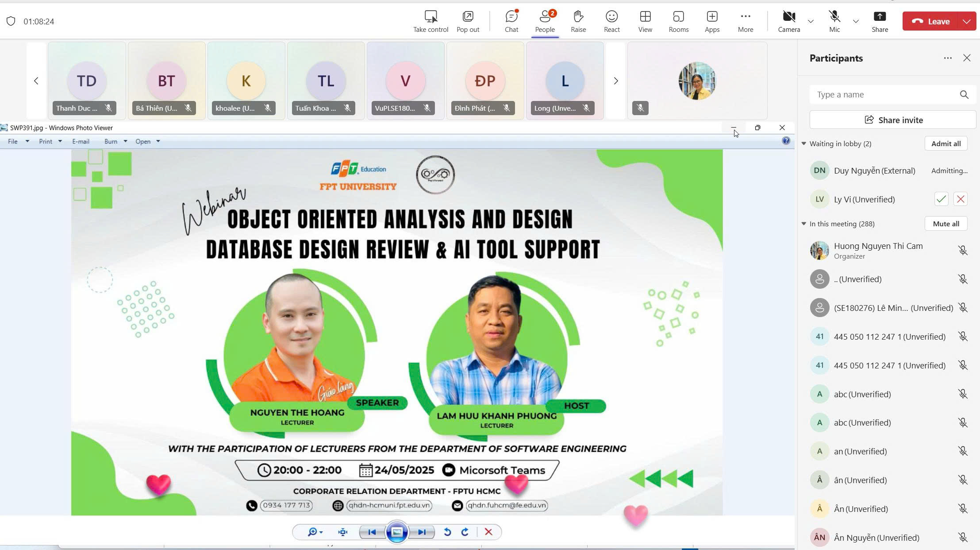Pop out the shared content
Screen dimensions: 980x550
click(x=468, y=21)
